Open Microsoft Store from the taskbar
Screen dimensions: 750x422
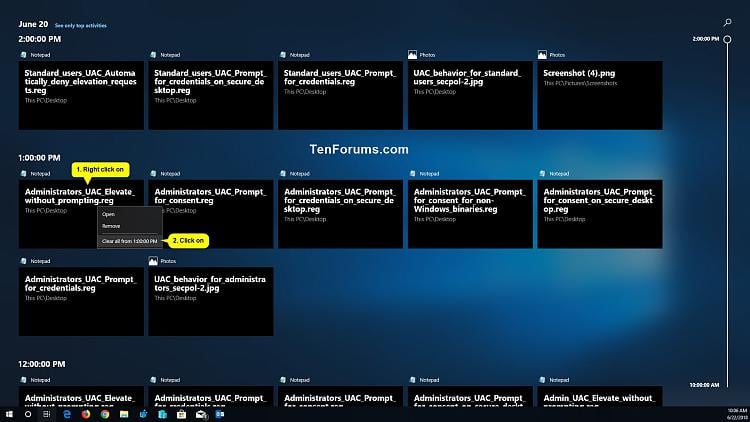point(181,414)
